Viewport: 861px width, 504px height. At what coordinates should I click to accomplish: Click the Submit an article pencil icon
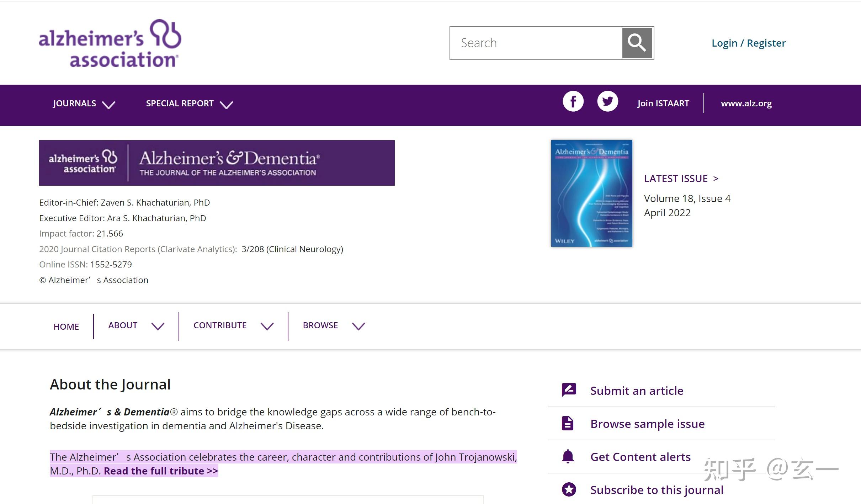click(569, 390)
